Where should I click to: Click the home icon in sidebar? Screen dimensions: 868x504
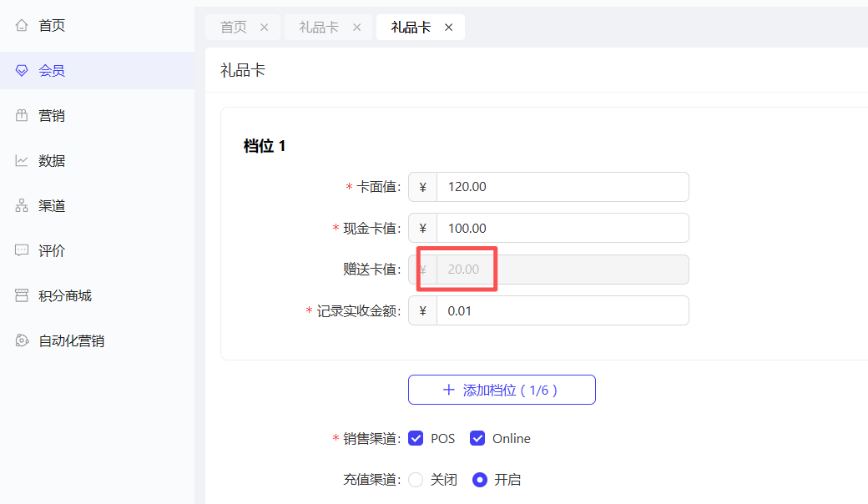22,26
